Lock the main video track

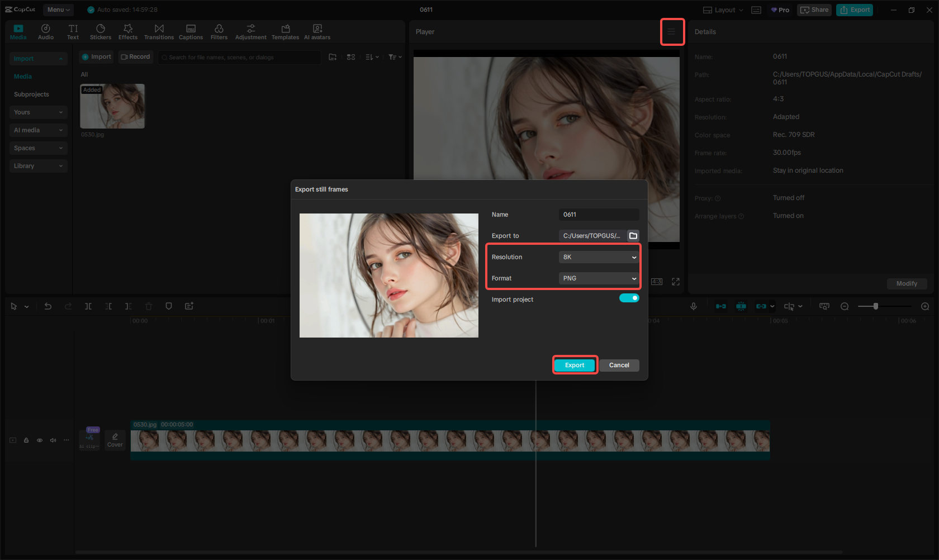[x=26, y=440]
